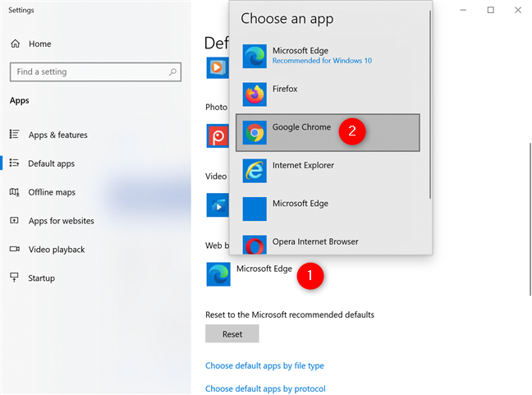Click the video player default app icon

(218, 205)
